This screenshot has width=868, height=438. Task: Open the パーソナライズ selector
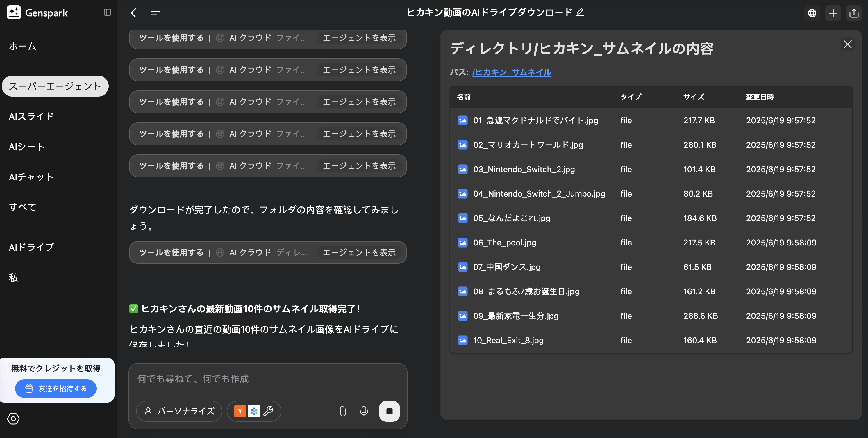(179, 411)
